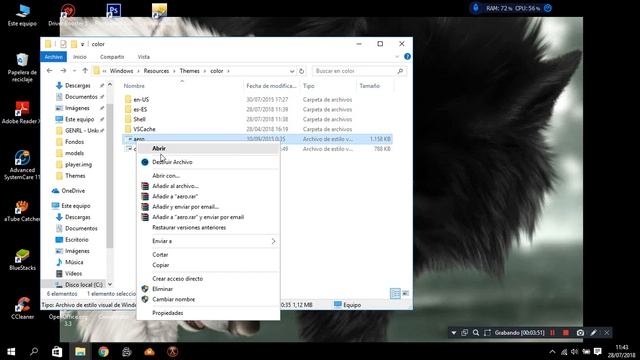This screenshot has width=640, height=360.
Task: Sort by Tipo column header
Action: 327,86
